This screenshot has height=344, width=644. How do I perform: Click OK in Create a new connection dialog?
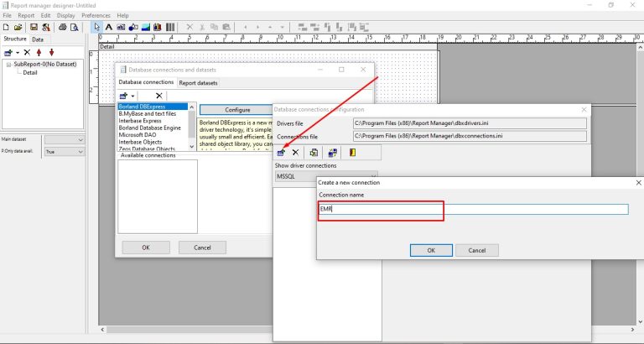(431, 250)
